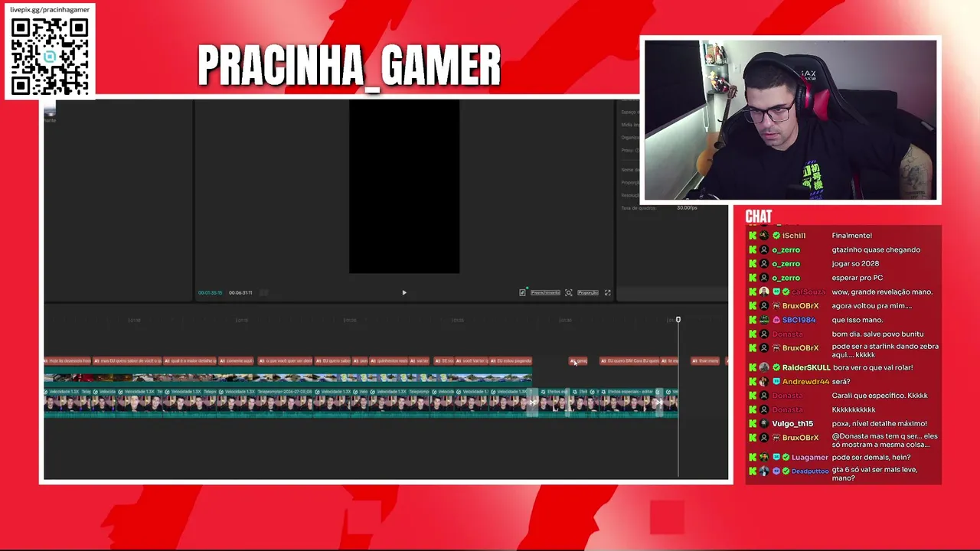
Task: Click the chat message "Carali que específico. Kkkkk"
Action: (x=880, y=396)
